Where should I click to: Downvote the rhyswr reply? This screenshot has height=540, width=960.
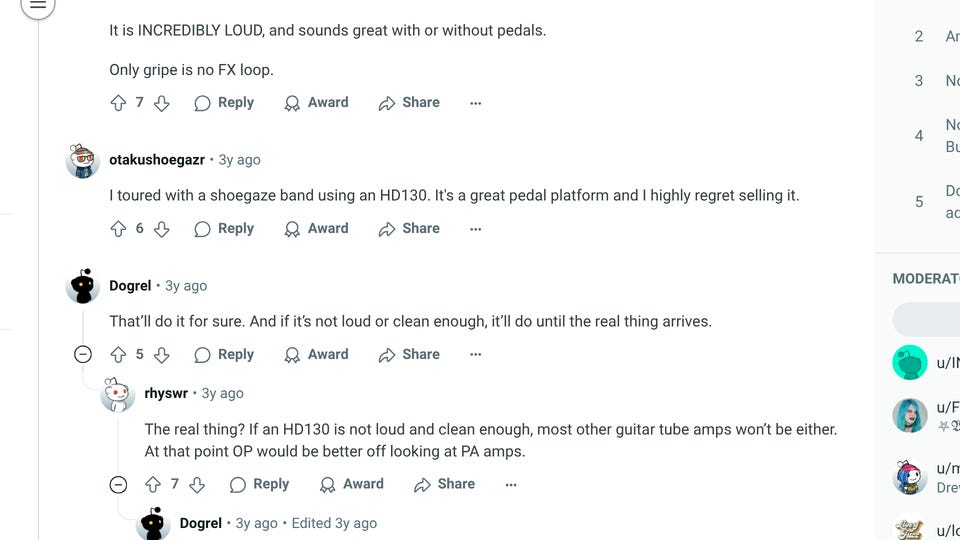(x=197, y=484)
